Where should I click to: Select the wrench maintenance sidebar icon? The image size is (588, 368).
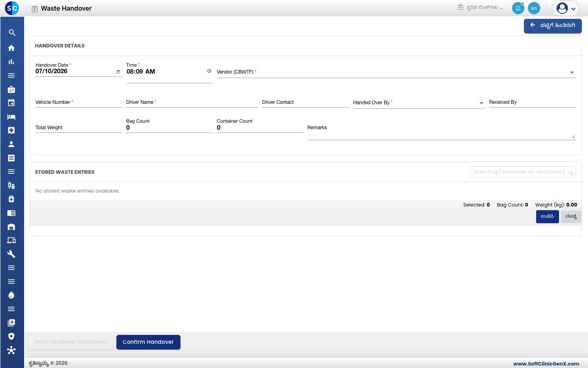pyautogui.click(x=11, y=254)
